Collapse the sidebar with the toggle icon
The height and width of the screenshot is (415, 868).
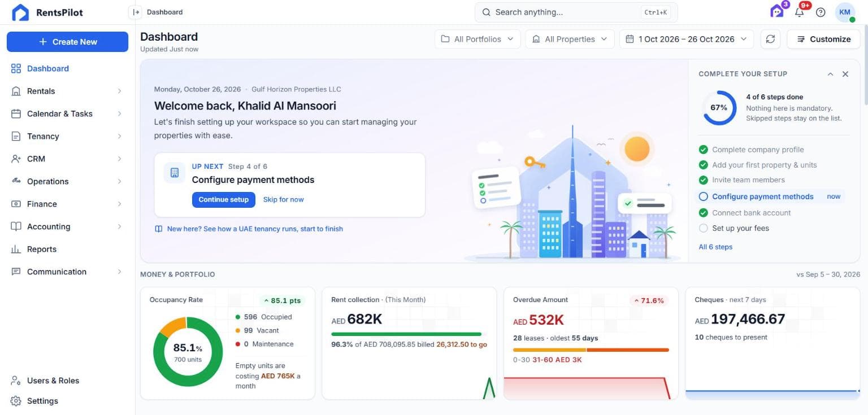pyautogui.click(x=136, y=12)
